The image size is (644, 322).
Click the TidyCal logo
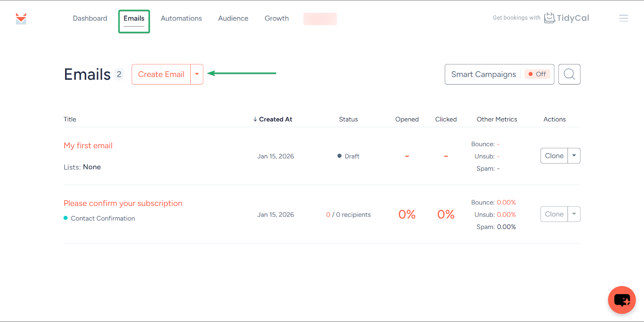tap(567, 18)
